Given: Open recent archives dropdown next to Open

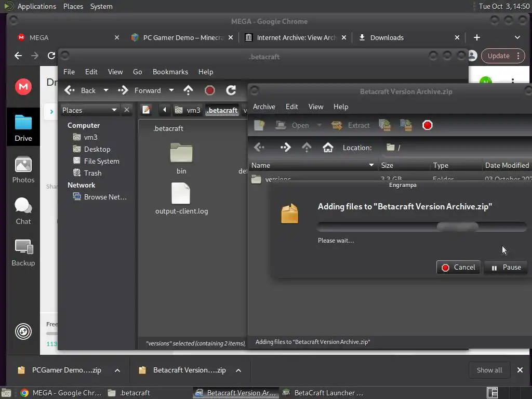Looking at the screenshot, I should pos(319,125).
